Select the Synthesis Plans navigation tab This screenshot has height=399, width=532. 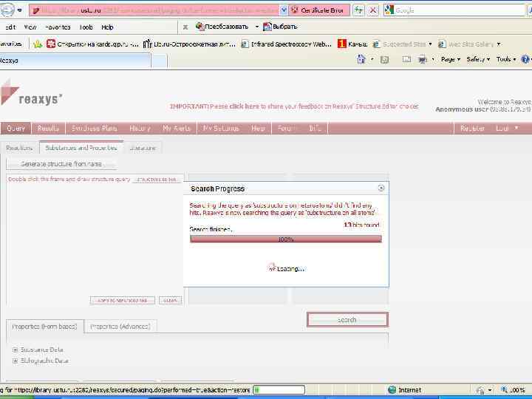[95, 129]
